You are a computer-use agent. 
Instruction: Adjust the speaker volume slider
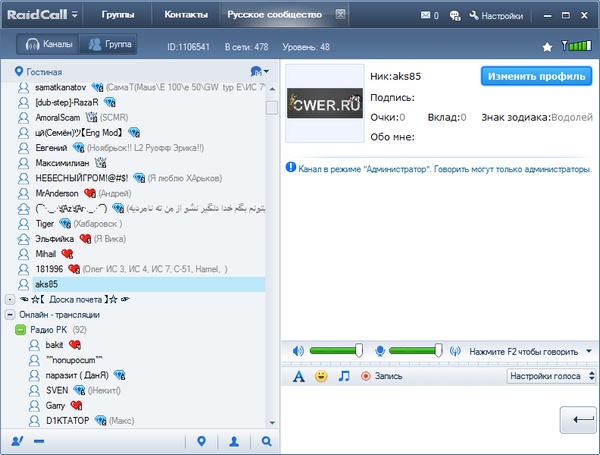pos(358,350)
